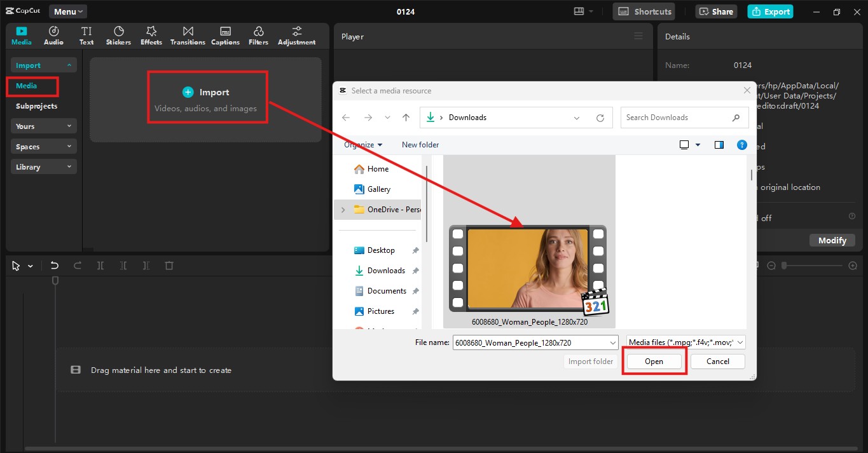Click the timeline zoom out icon

[771, 266]
